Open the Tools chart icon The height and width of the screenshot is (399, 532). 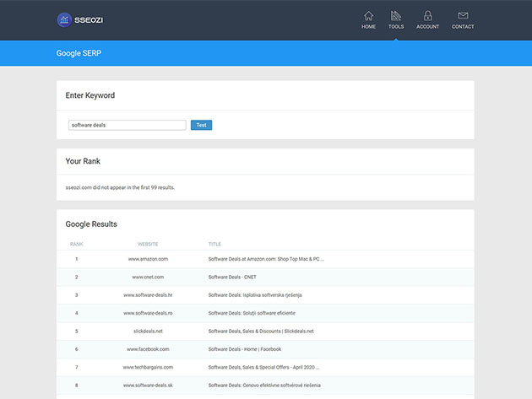[396, 15]
